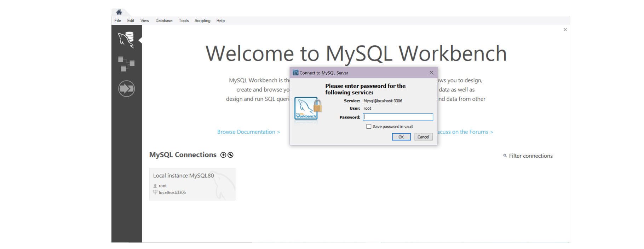The width and height of the screenshot is (644, 249).
Task: Close the Connect to MySQL Server dialog
Action: 431,73
